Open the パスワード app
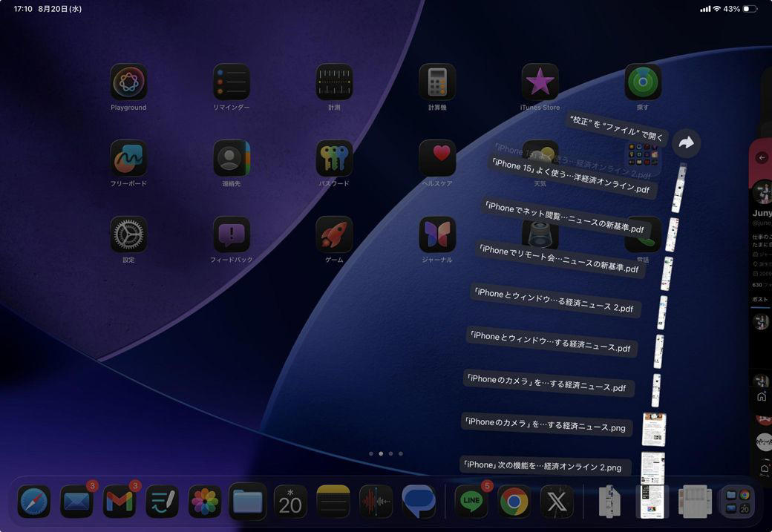 click(x=334, y=158)
